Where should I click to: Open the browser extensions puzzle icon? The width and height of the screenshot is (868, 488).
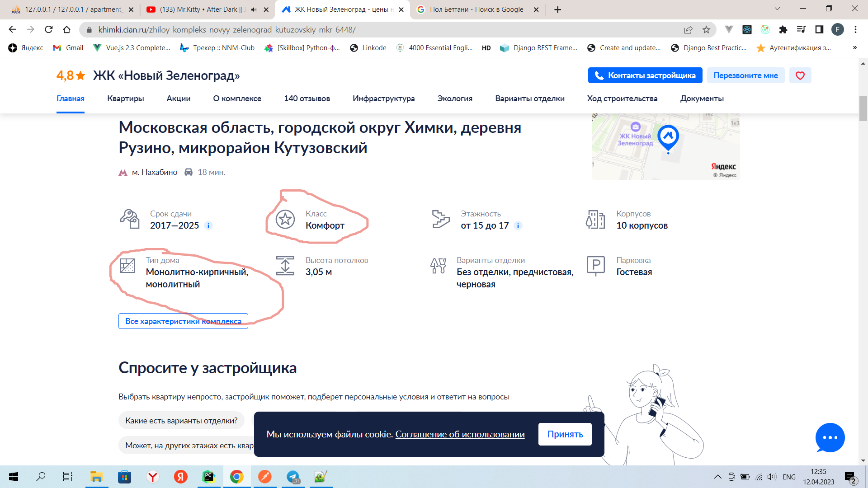pyautogui.click(x=783, y=30)
